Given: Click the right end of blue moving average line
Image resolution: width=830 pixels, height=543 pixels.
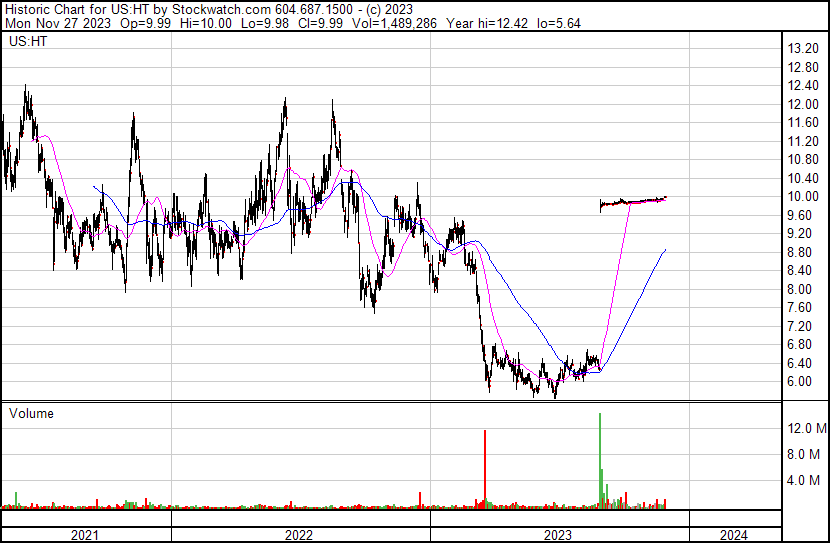Looking at the screenshot, I should [664, 250].
